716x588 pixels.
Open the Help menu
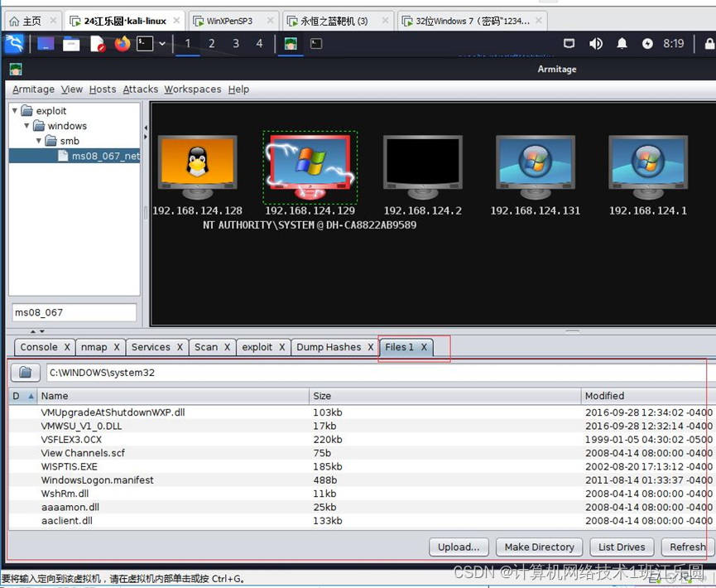tap(239, 89)
